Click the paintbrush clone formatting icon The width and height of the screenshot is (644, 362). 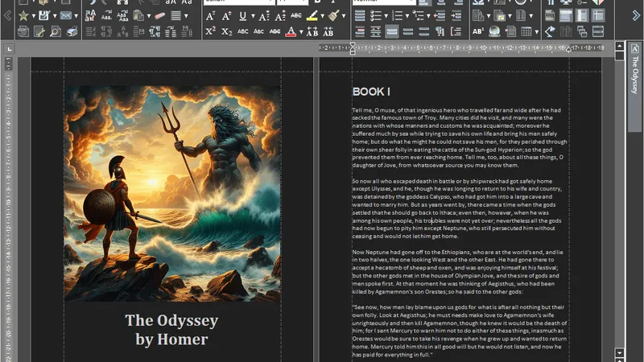point(332,16)
